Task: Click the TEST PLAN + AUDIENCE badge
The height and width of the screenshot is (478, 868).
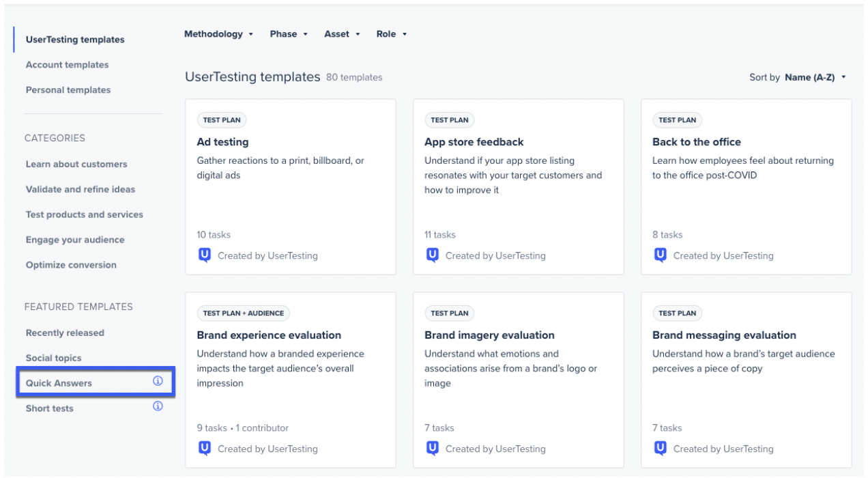Action: [x=244, y=313]
